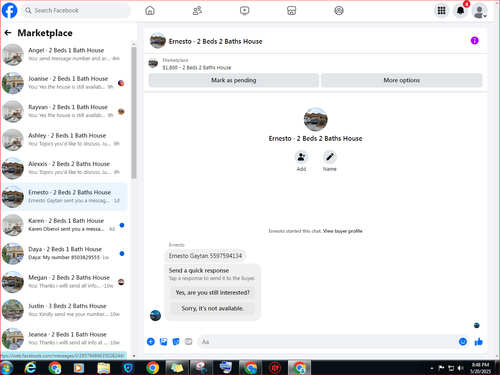Image resolution: width=500 pixels, height=375 pixels.
Task: Click the Ernesto Gaytan 5597594134 message bubble
Action: (x=205, y=256)
